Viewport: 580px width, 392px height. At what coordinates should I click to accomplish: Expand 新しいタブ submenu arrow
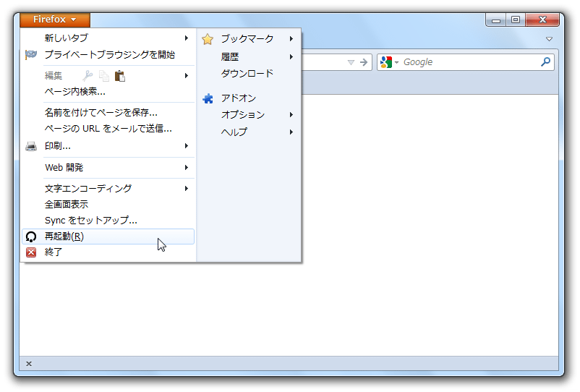pyautogui.click(x=187, y=38)
